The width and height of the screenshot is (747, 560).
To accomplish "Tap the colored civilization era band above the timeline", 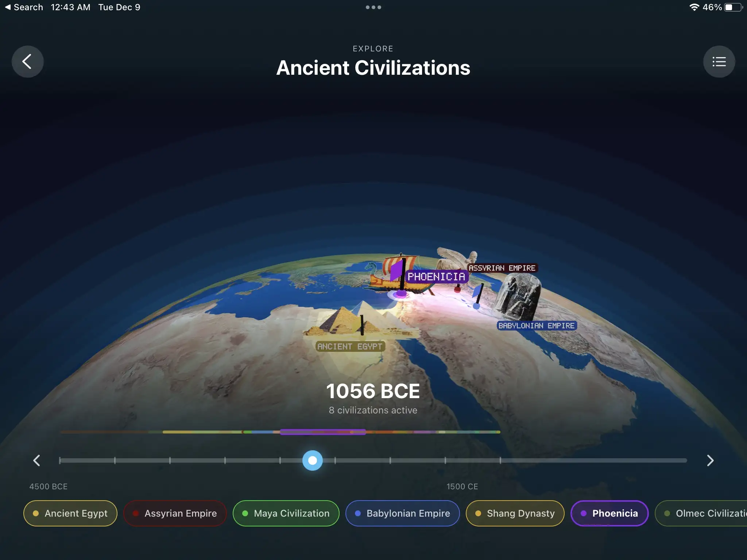I will pyautogui.click(x=322, y=432).
